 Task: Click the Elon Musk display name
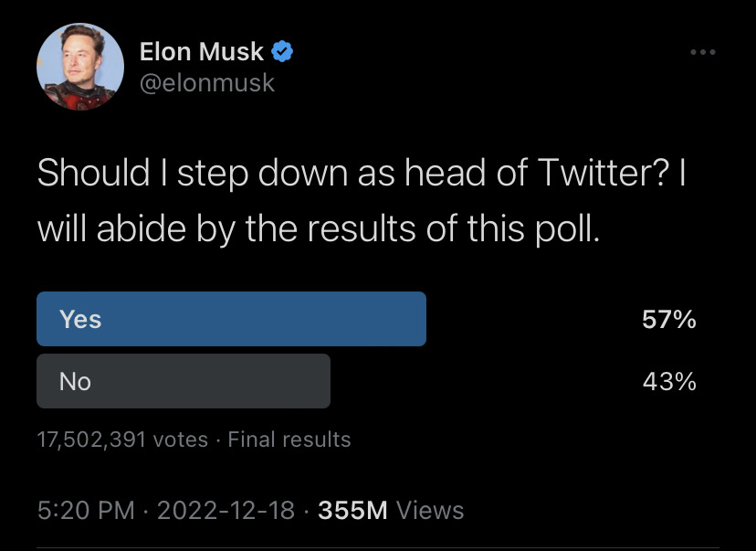coord(202,51)
